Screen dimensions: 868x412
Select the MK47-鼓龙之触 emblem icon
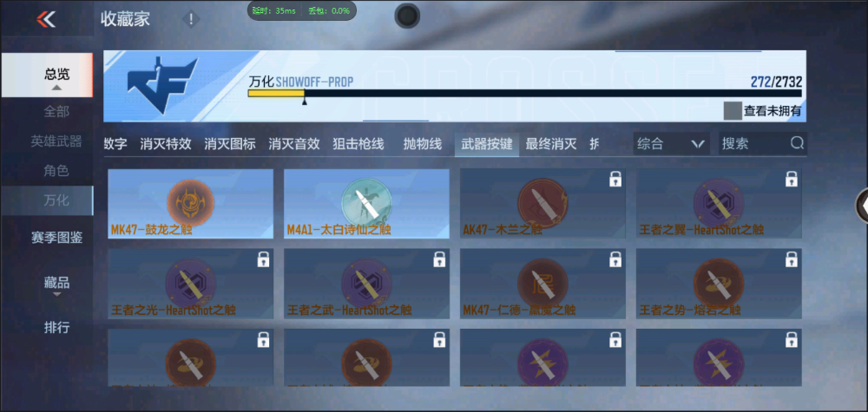coord(190,202)
